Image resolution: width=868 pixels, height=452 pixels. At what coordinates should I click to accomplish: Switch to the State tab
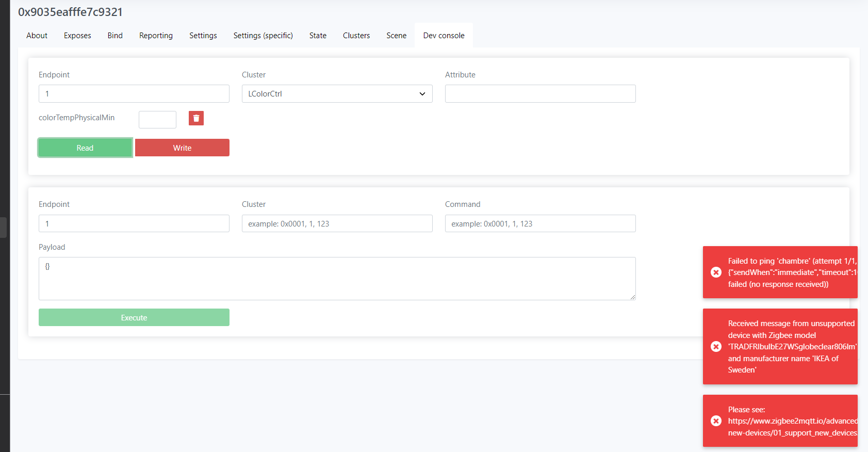click(318, 36)
